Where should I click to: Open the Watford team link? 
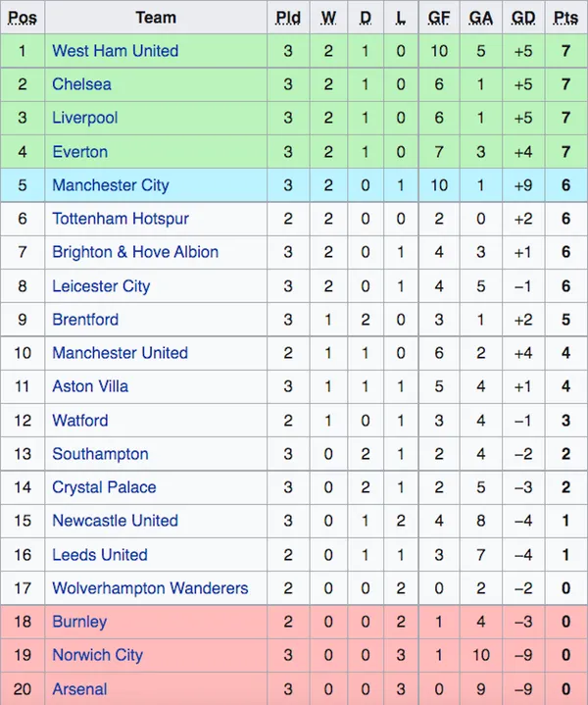pos(80,421)
